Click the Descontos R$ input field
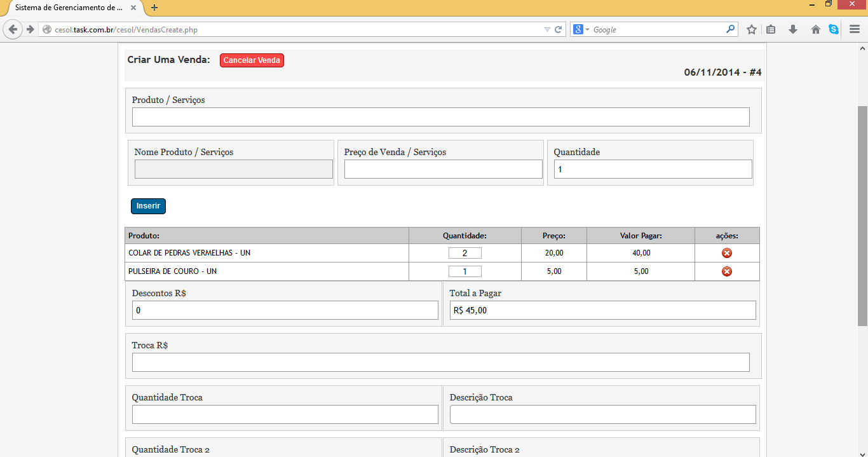Screen dimensions: 868x457 pyautogui.click(x=285, y=310)
